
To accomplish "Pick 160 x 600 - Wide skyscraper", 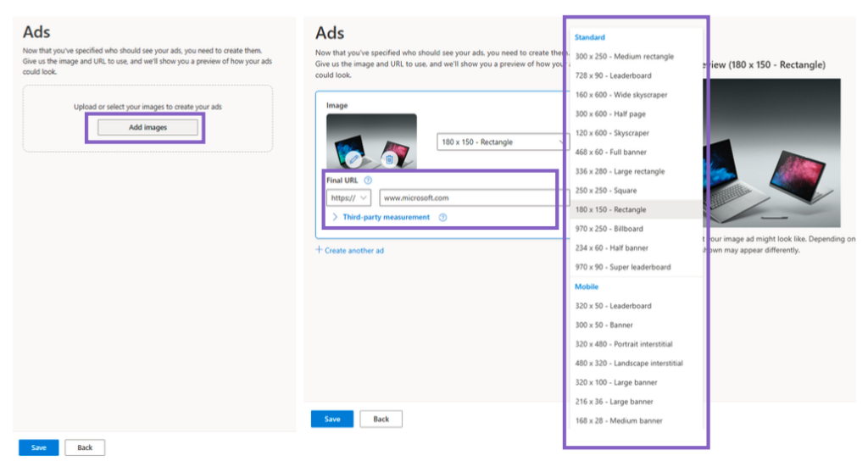I will point(622,95).
